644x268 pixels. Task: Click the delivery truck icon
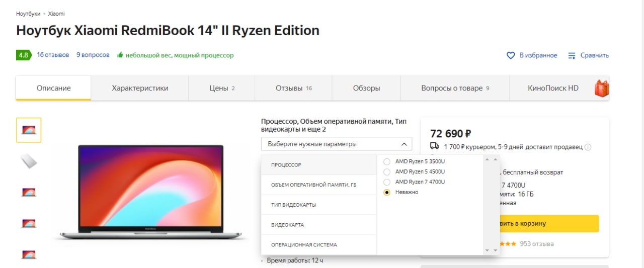click(x=435, y=146)
